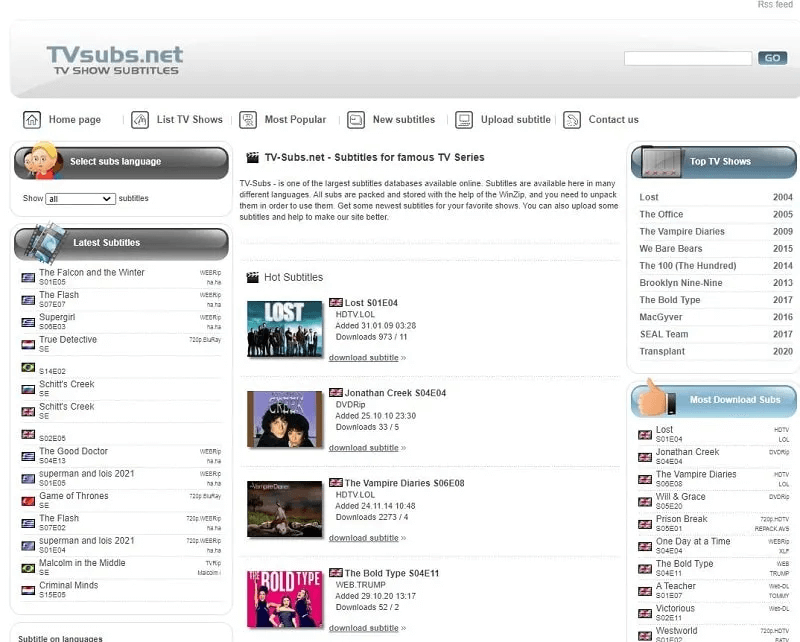Open The Office in Top TV Shows
This screenshot has height=642, width=800.
pyautogui.click(x=661, y=214)
